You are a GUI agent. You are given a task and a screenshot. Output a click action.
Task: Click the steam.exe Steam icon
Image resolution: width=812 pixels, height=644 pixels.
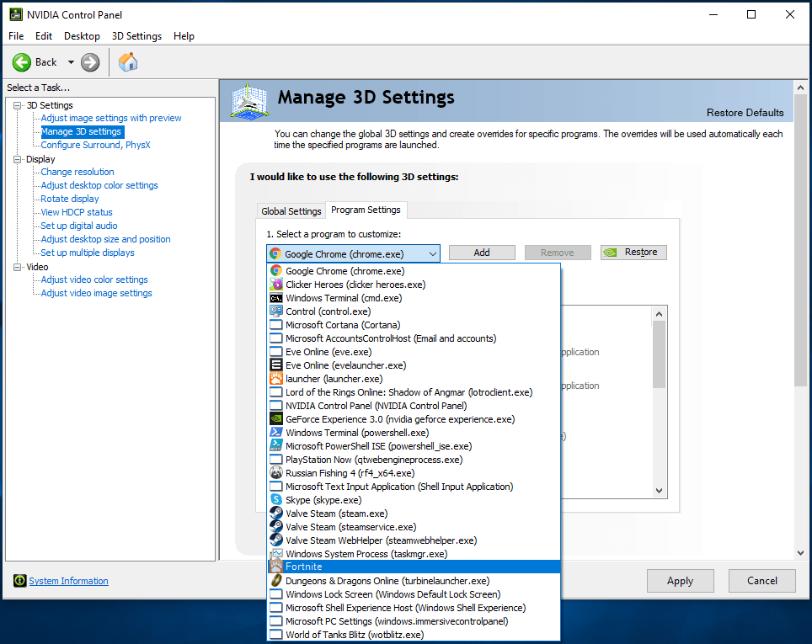(276, 513)
